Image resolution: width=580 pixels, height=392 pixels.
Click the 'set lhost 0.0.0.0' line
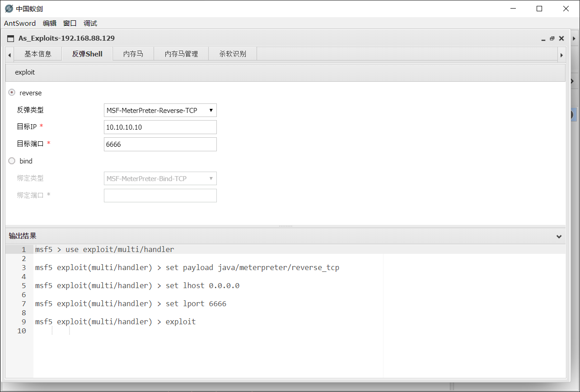137,285
